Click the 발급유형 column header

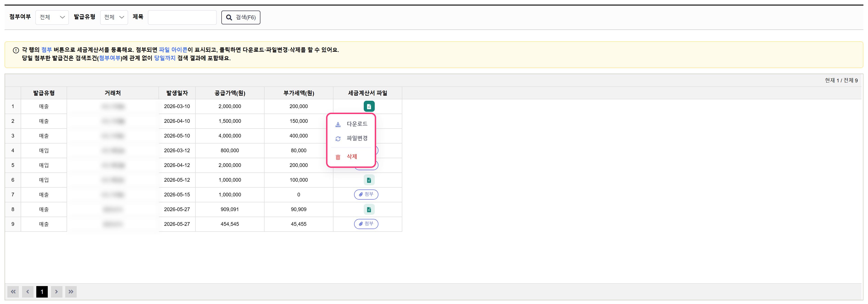click(x=44, y=93)
